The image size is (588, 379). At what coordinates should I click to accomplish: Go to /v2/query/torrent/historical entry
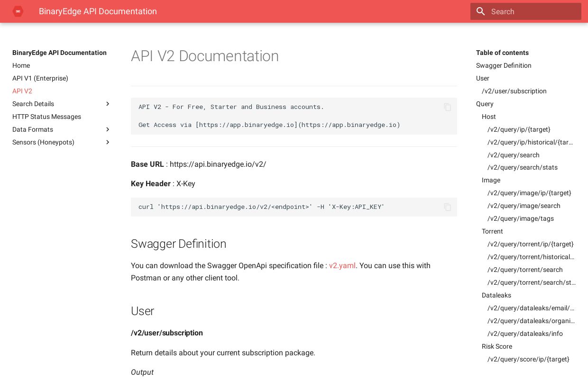click(x=531, y=257)
